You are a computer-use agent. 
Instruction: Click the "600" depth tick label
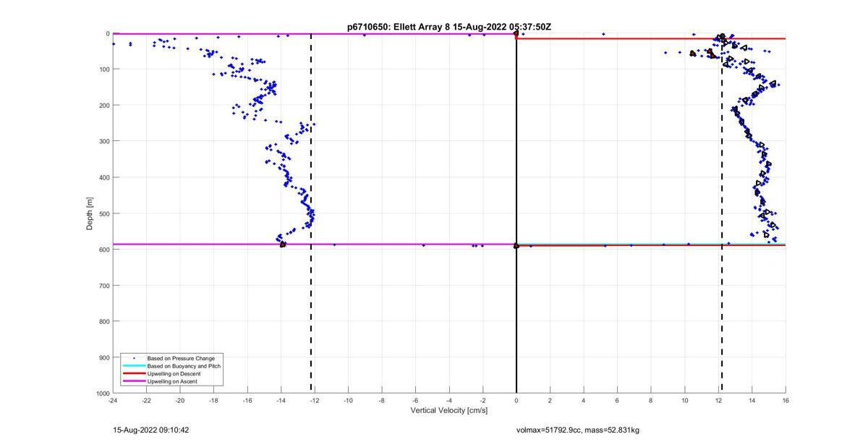(104, 250)
